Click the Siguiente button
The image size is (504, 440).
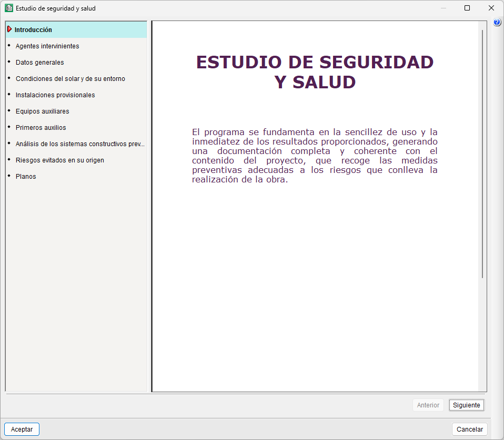point(467,405)
